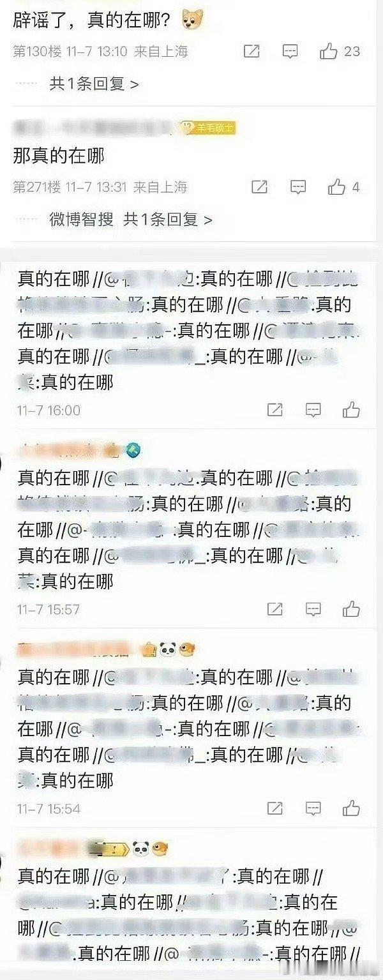Image resolution: width=383 pixels, height=980 pixels.
Task: Comment on the repost dated 11-7 16:00
Action: coord(313,410)
